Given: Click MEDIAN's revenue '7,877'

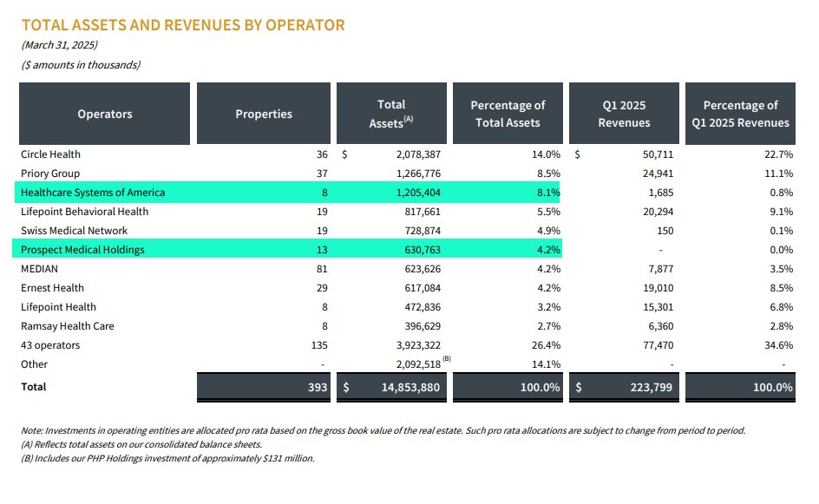Looking at the screenshot, I should pos(661,269).
